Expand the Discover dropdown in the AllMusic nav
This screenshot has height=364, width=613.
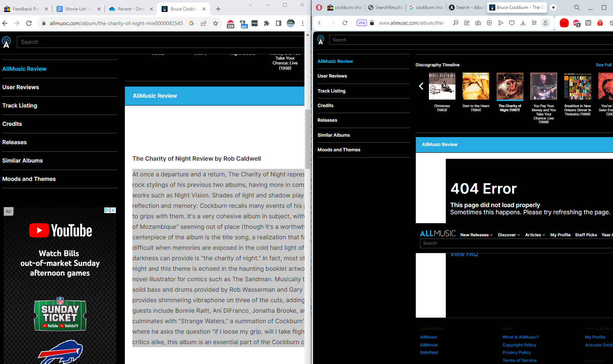pos(509,235)
